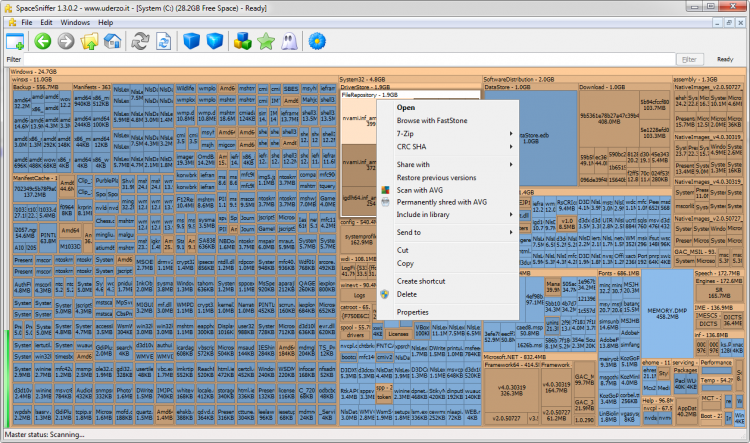Click the Home house icon

[111, 41]
